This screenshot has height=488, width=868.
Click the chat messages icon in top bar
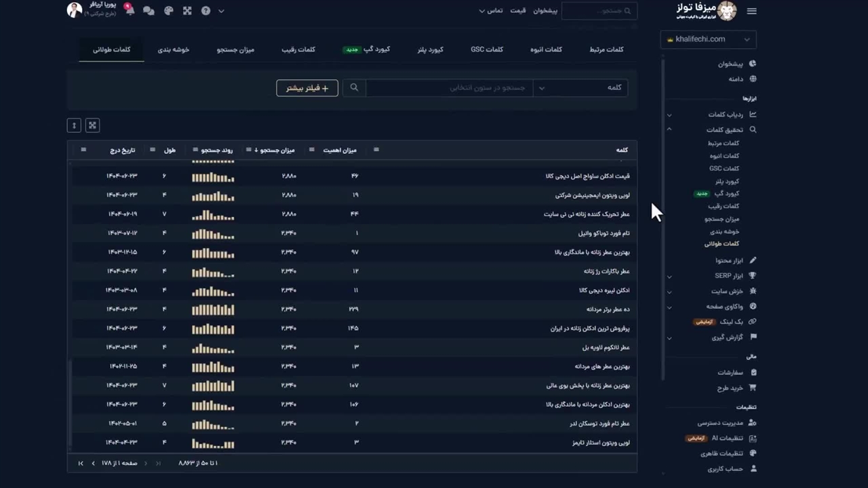[x=149, y=11]
